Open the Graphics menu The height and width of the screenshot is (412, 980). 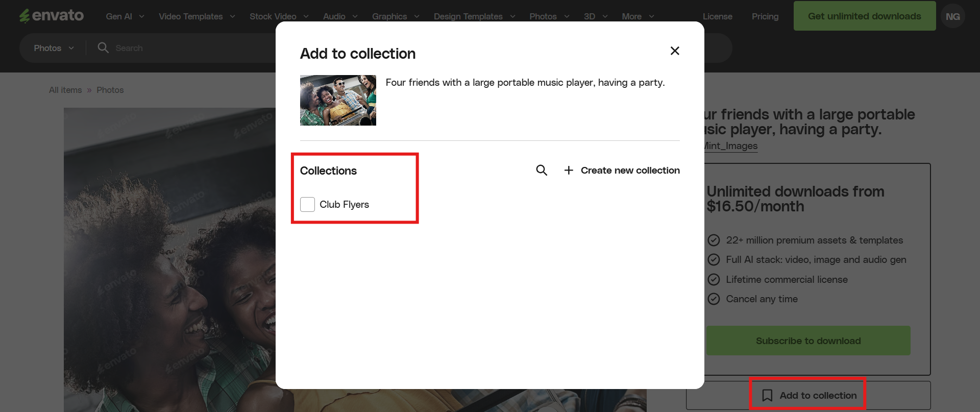(395, 16)
